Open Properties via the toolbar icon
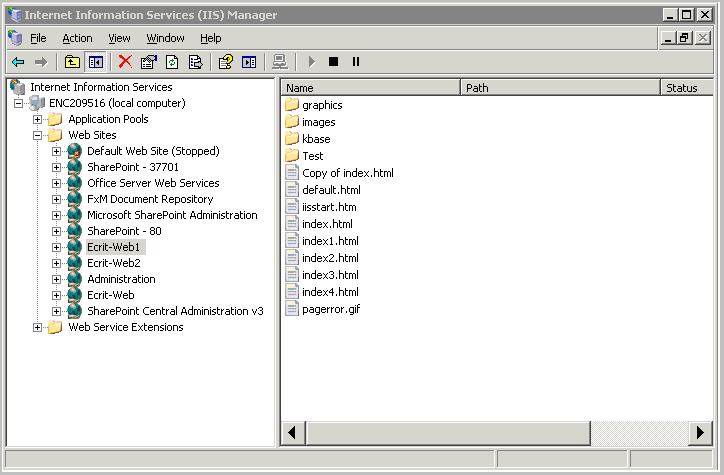The width and height of the screenshot is (724, 475). (x=149, y=62)
